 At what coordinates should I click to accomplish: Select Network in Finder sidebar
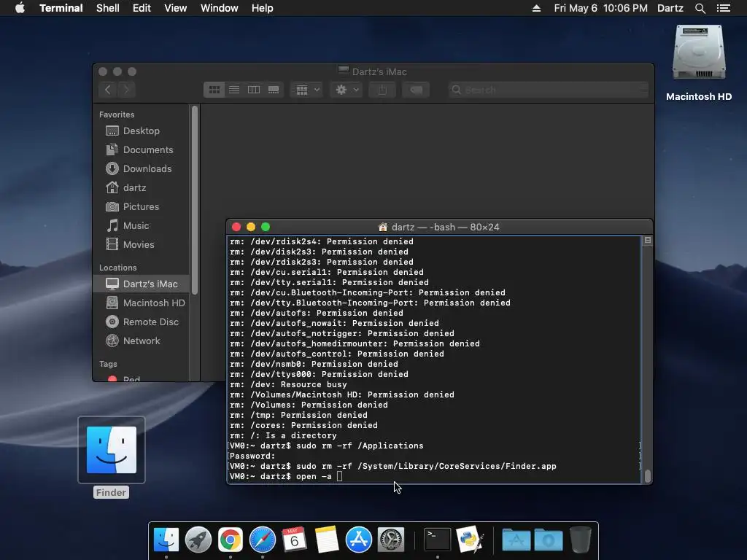pyautogui.click(x=142, y=341)
